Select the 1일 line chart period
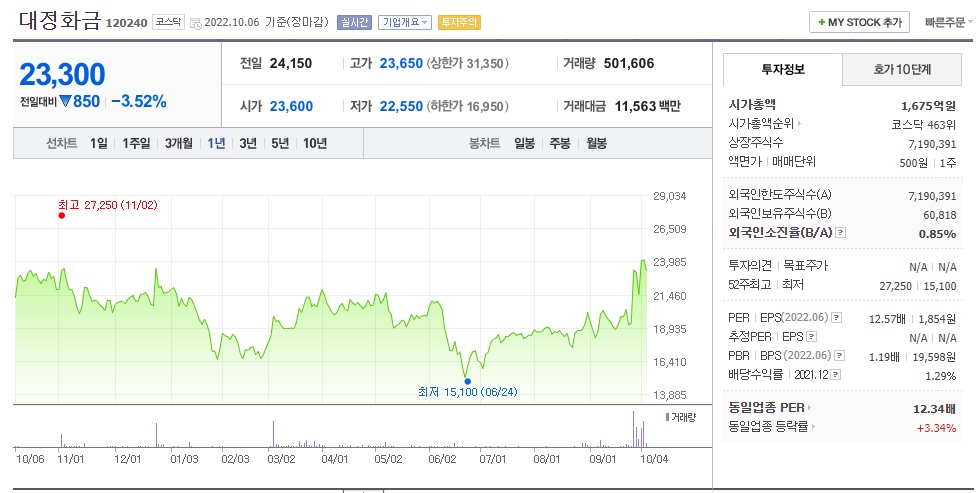Screen dimensions: 979x493 99,144
